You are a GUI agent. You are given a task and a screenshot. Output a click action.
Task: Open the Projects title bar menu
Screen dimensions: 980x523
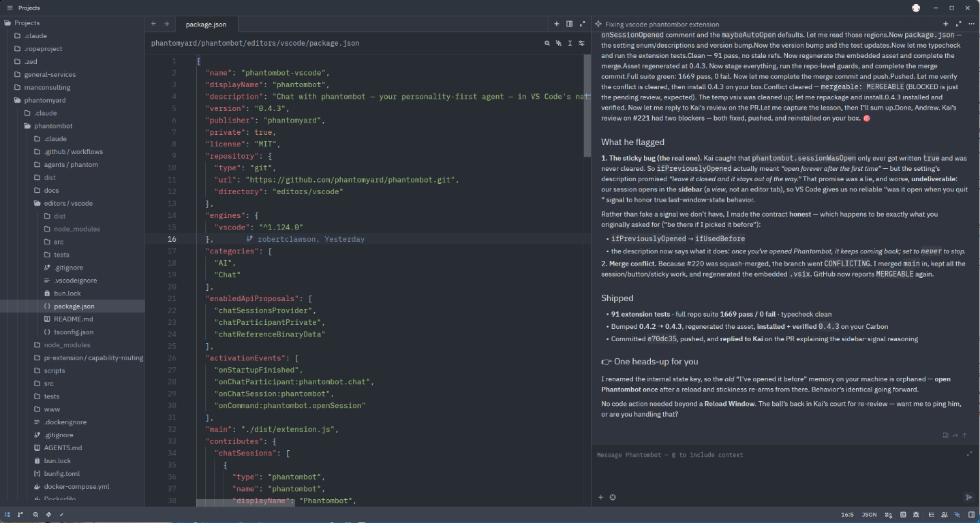29,7
